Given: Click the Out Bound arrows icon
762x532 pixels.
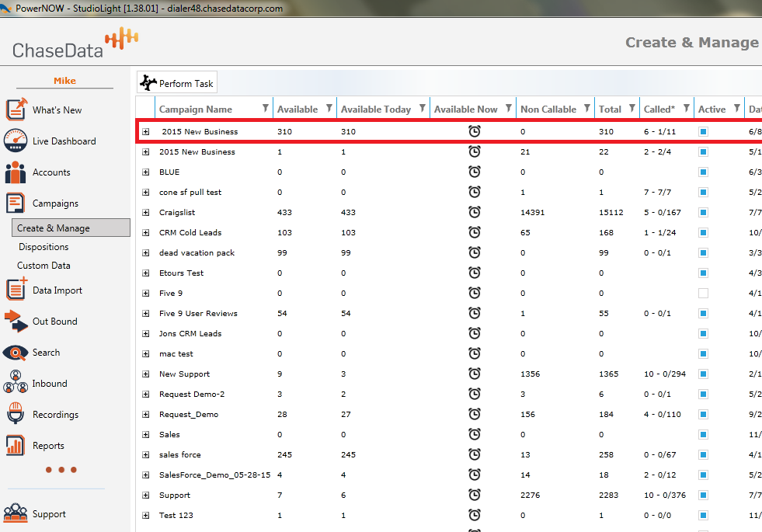Looking at the screenshot, I should click(x=16, y=321).
